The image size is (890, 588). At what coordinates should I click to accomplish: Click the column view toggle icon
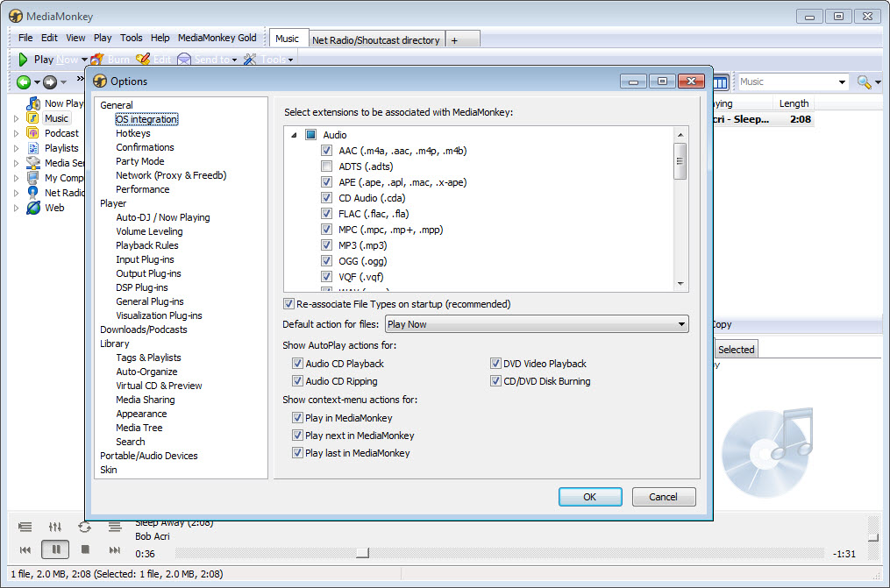tap(720, 82)
